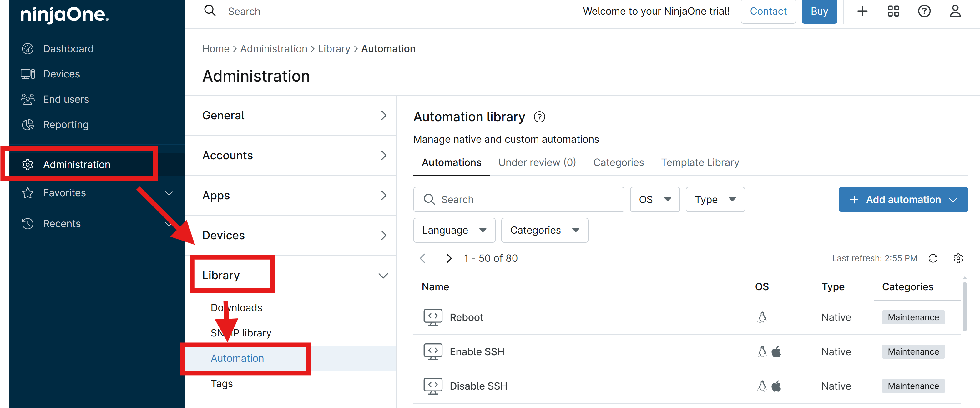Open the Reporting sidebar item
The height and width of the screenshot is (408, 980).
(66, 125)
